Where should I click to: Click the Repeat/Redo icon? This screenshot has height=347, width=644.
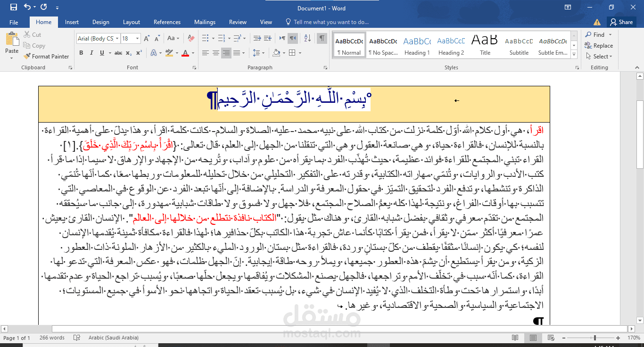[x=44, y=7]
